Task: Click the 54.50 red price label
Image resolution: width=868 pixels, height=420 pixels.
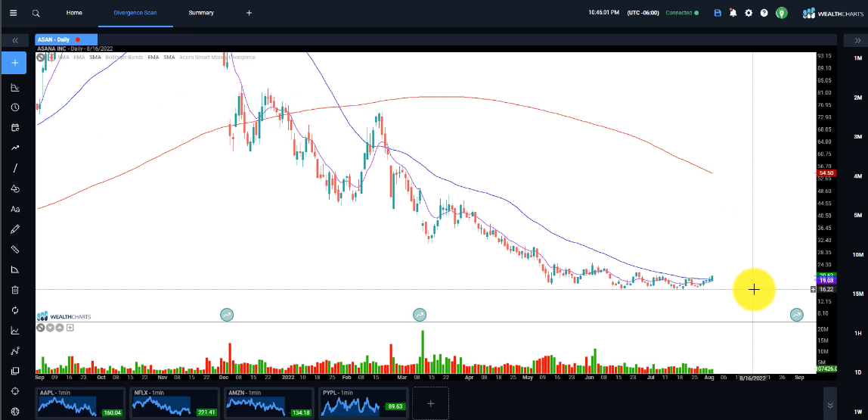Action: (826, 173)
